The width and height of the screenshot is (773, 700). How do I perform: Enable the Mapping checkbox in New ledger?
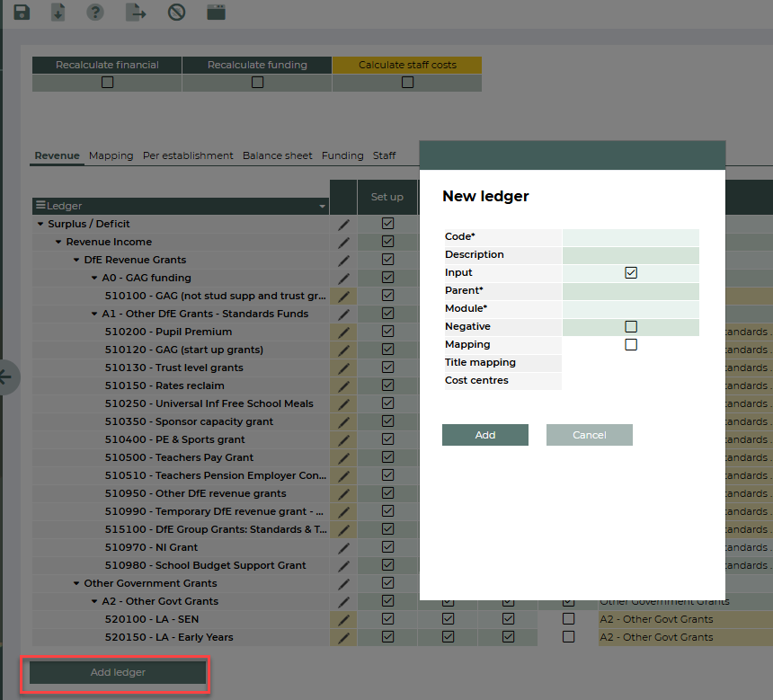tap(631, 345)
